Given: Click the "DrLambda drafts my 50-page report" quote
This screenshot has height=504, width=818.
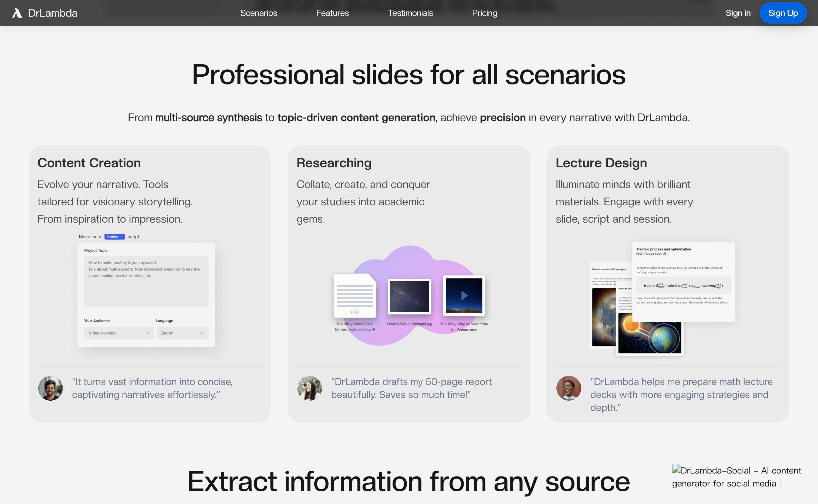Looking at the screenshot, I should [x=411, y=388].
